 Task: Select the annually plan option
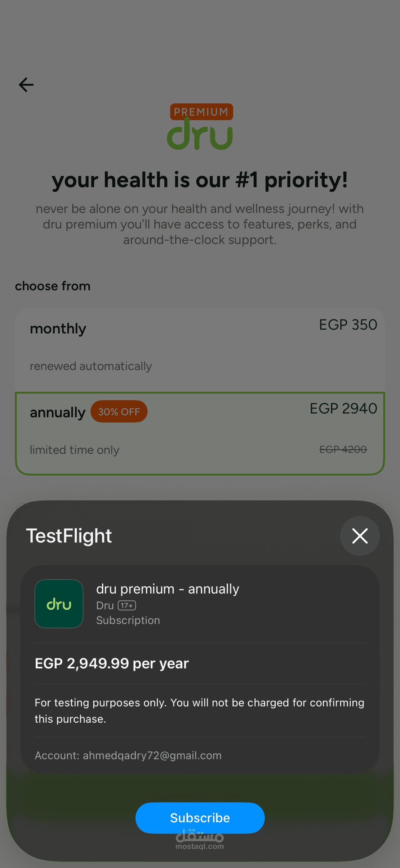click(x=200, y=433)
